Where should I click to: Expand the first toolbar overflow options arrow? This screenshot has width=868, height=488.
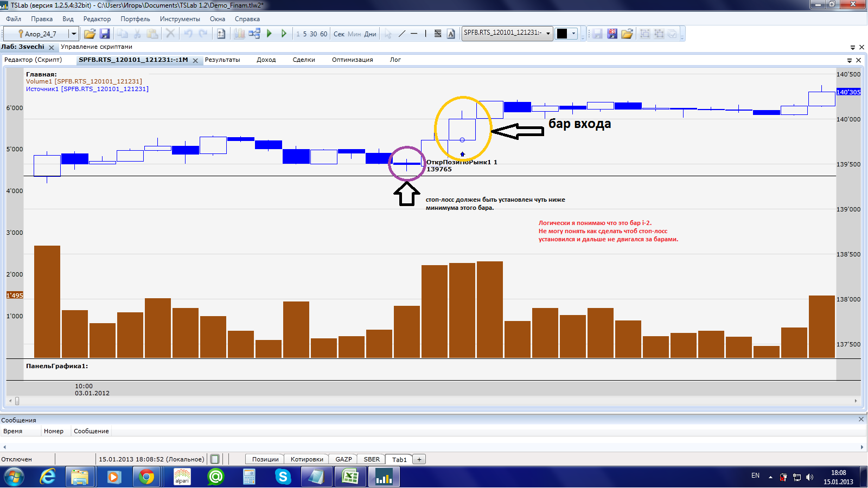tap(583, 34)
